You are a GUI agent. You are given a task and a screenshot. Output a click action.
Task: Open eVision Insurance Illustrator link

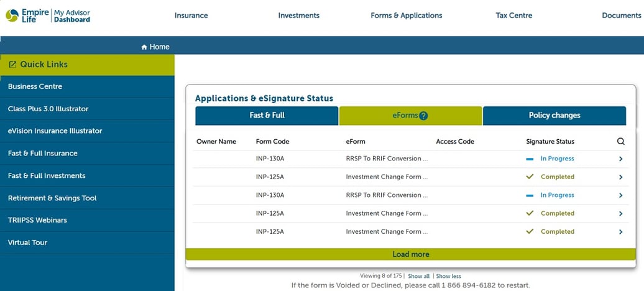(87, 131)
